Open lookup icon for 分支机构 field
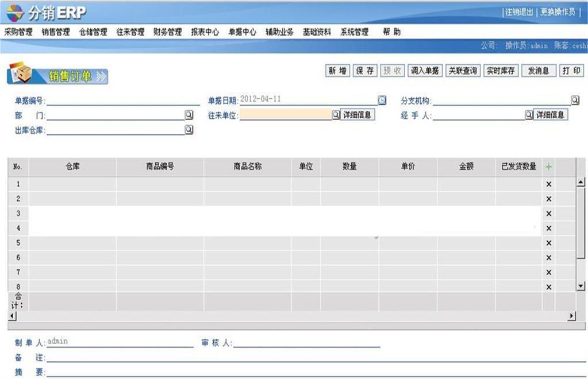 pyautogui.click(x=575, y=100)
